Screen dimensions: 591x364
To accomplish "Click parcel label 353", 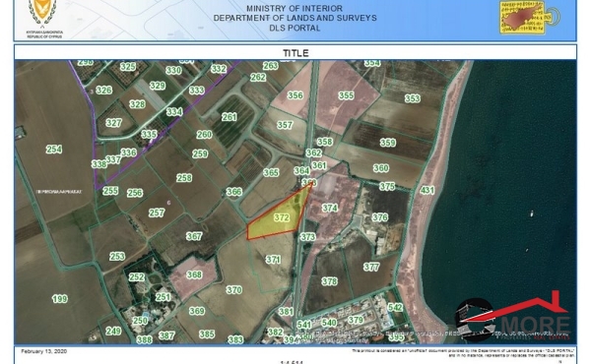I will pos(413,98).
